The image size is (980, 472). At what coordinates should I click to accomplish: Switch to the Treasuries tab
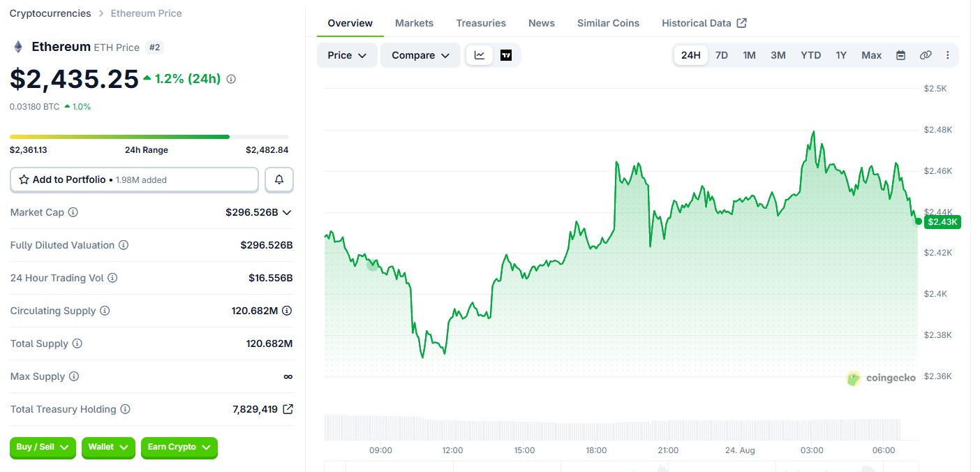click(481, 23)
